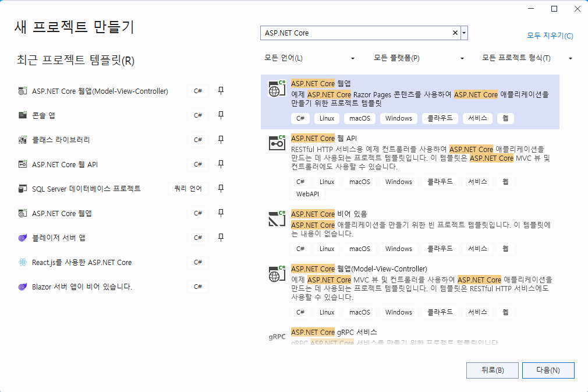Image resolution: width=588 pixels, height=392 pixels.
Task: Select ASP.NET Core 웹앱(Model-View-Controller) in results list
Action: (359, 269)
